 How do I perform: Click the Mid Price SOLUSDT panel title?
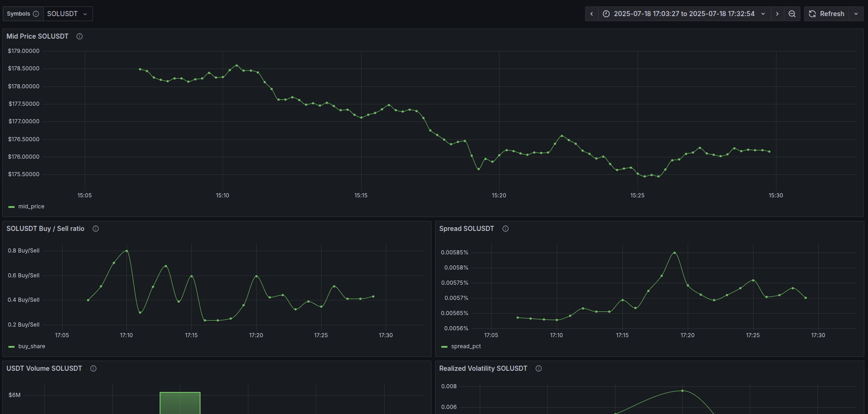pos(37,36)
